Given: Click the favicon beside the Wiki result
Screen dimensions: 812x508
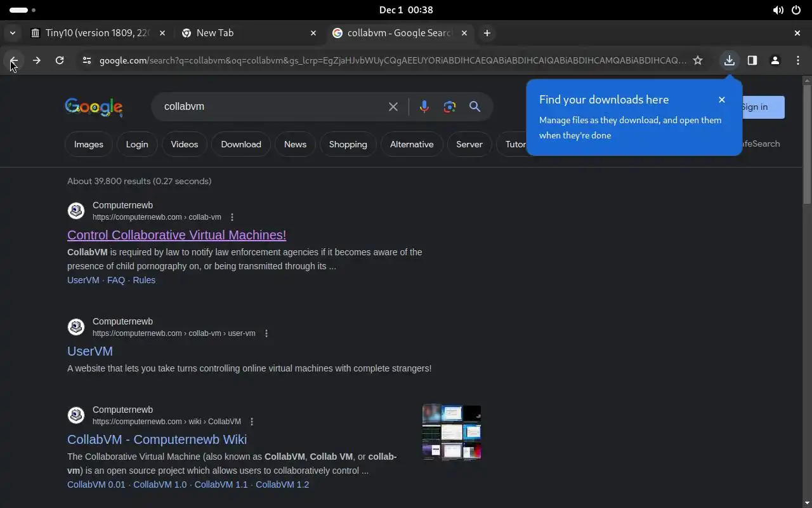Looking at the screenshot, I should [76, 415].
